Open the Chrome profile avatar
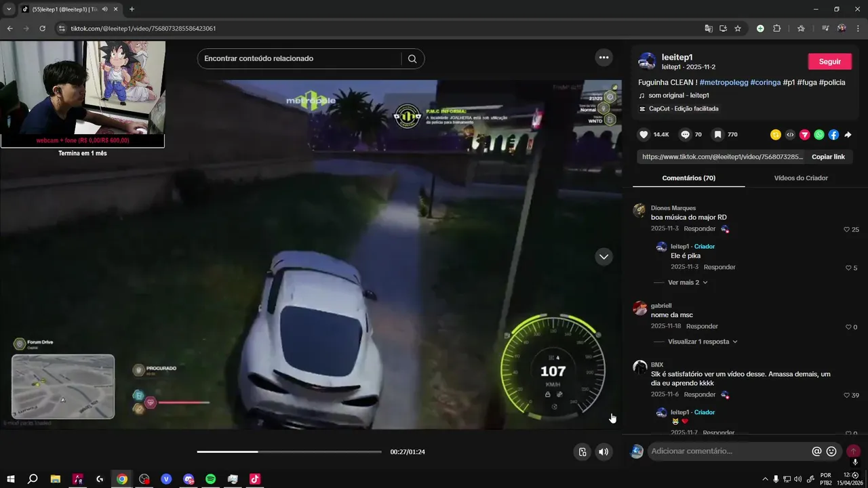Screen dimensions: 868x488 [842, 28]
